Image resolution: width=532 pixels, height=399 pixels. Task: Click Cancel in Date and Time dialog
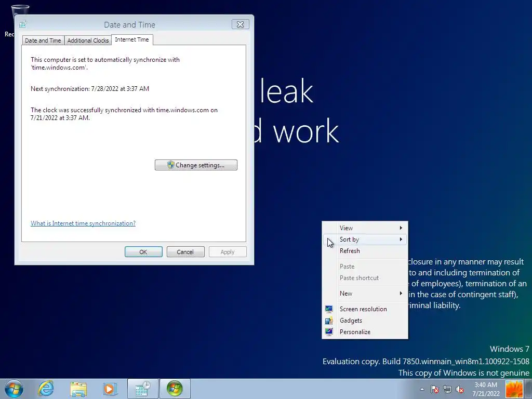pos(185,252)
